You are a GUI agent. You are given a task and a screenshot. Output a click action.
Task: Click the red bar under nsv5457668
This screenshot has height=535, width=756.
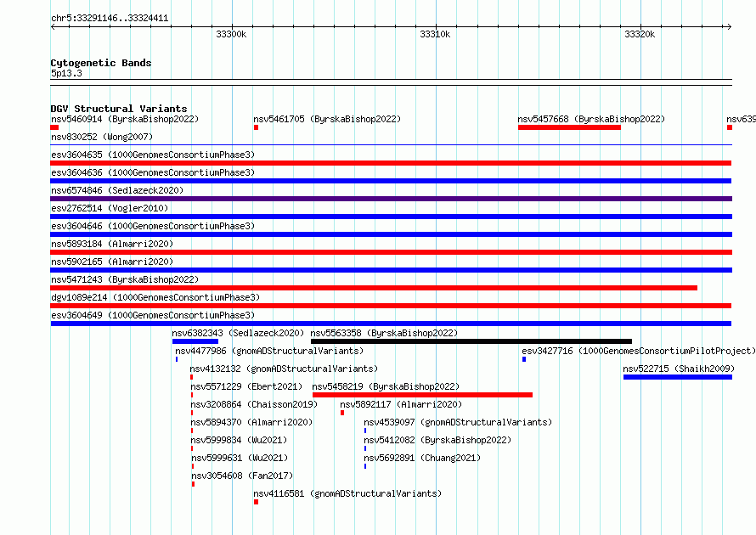(569, 127)
